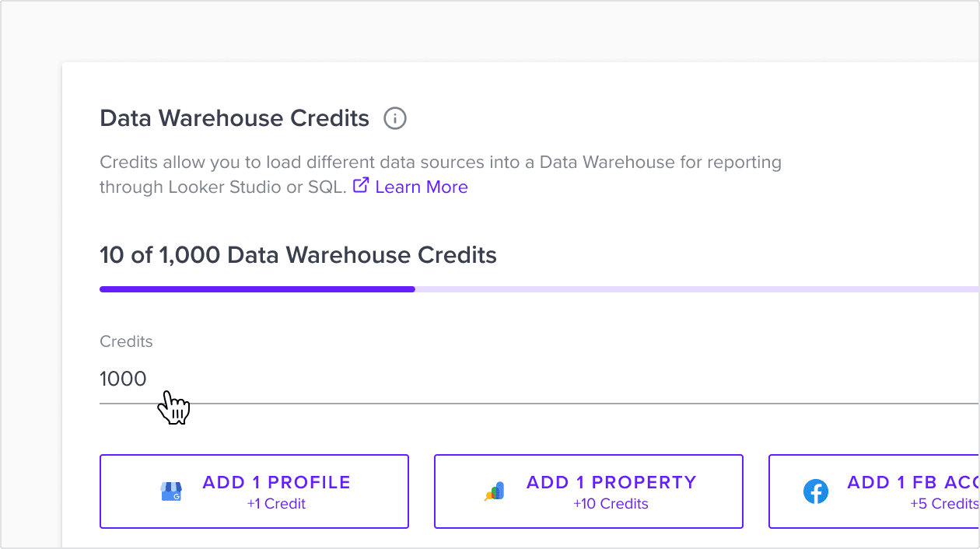Click the external link icon before Learn More
Screen dimensions: 980x549
point(361,184)
